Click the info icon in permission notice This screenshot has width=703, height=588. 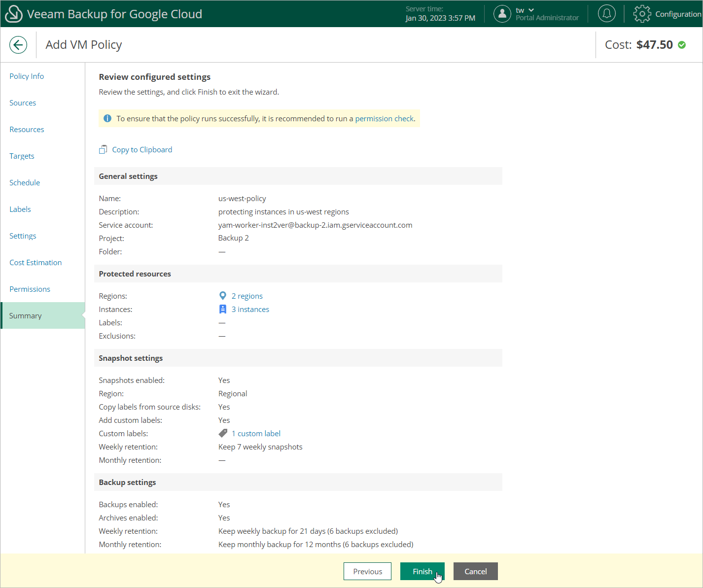coord(107,118)
